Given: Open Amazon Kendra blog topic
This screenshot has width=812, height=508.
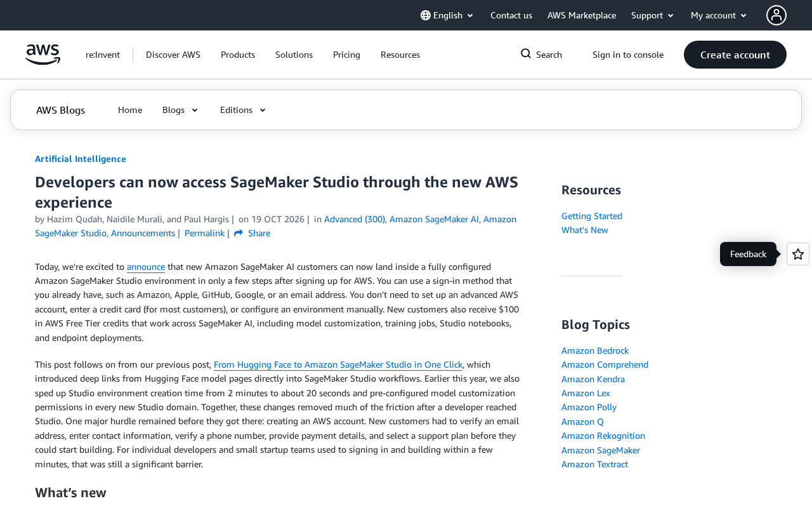Looking at the screenshot, I should (593, 379).
